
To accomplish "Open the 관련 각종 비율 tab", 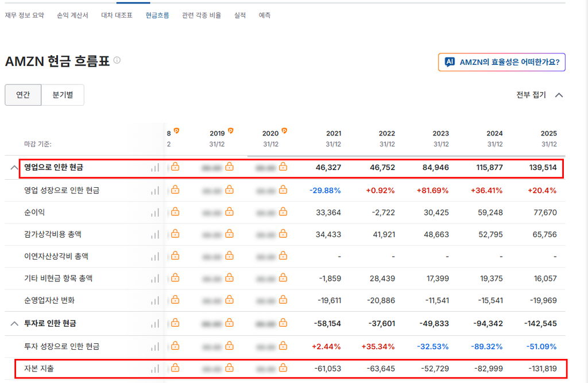I will tap(202, 16).
